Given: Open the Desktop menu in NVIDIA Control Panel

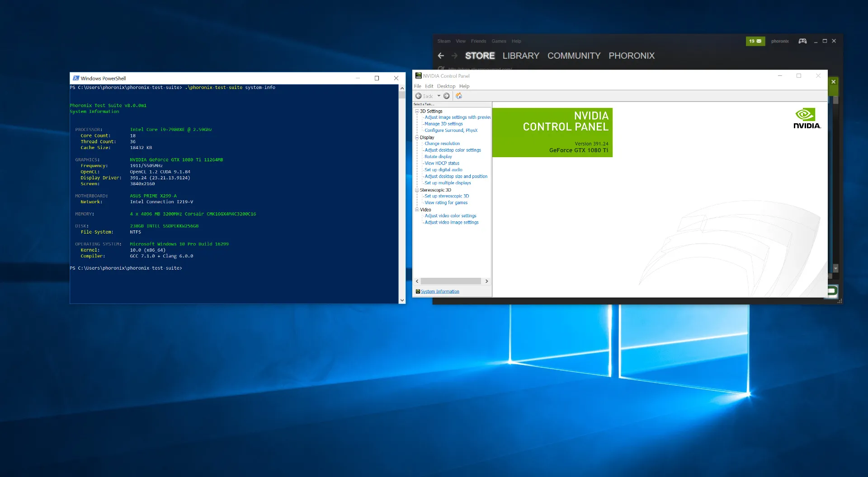Looking at the screenshot, I should coord(446,86).
